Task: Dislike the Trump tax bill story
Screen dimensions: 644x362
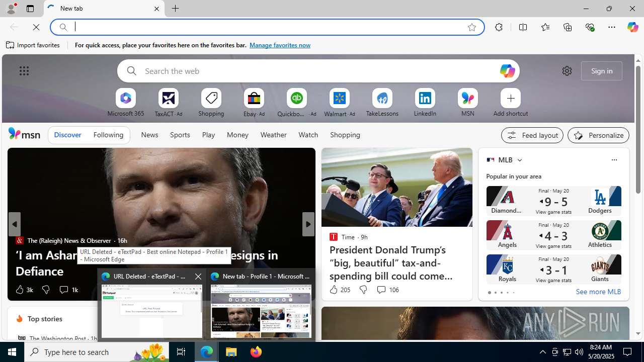Action: (x=363, y=290)
